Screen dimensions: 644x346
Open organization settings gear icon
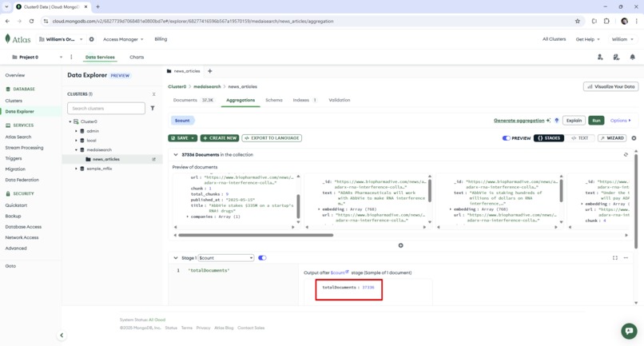click(x=92, y=39)
